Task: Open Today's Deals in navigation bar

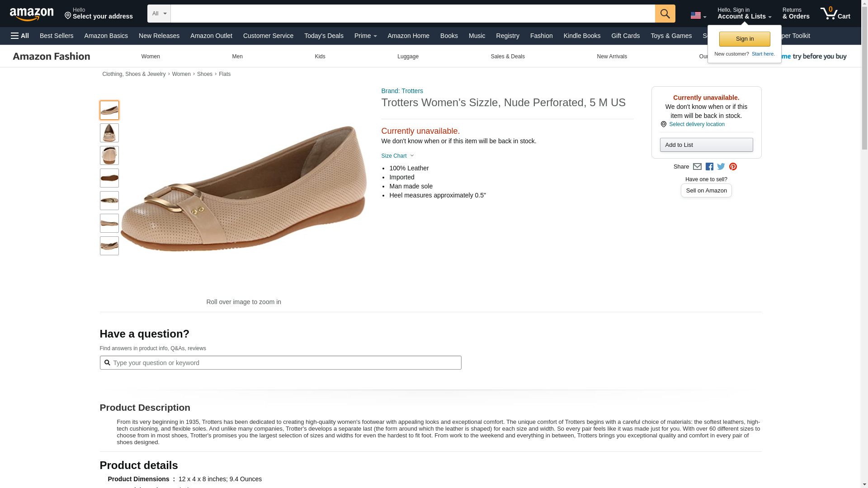Action: (x=324, y=36)
